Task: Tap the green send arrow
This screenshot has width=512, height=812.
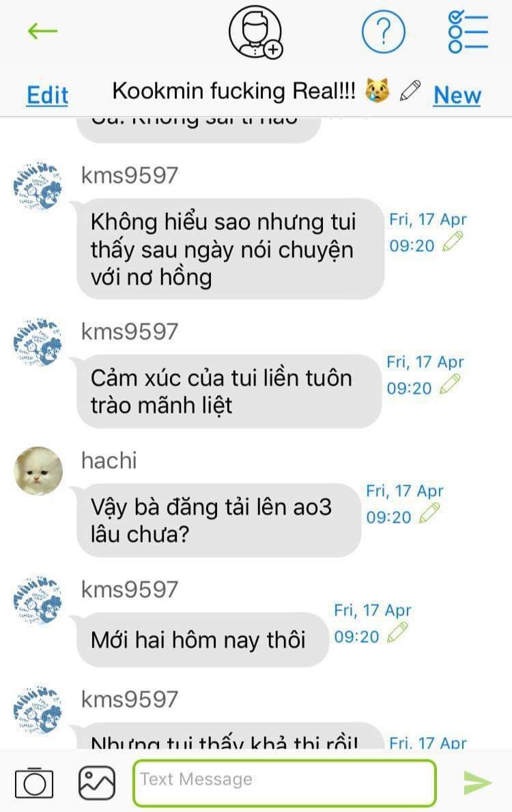Action: pyautogui.click(x=477, y=783)
